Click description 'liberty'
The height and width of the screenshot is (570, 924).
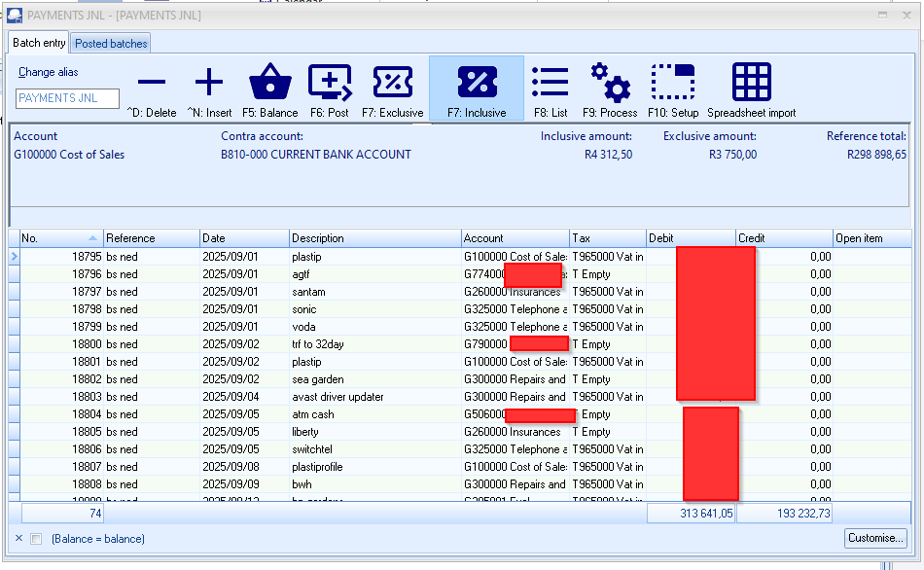click(305, 432)
